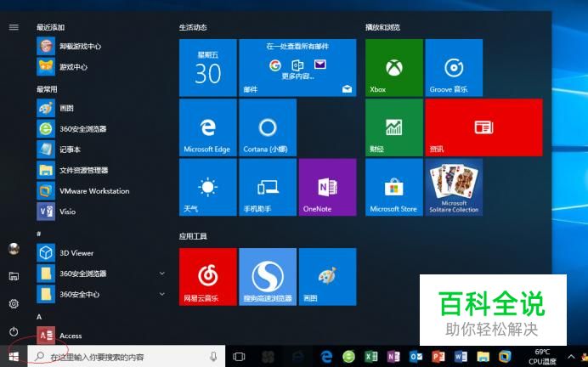This screenshot has width=588, height=367.
Task: Open VMware Workstation from the taskbar
Action: (x=505, y=357)
